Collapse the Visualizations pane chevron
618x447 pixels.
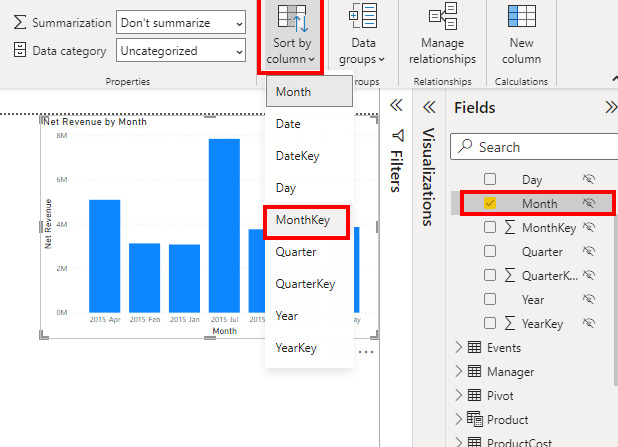click(429, 108)
